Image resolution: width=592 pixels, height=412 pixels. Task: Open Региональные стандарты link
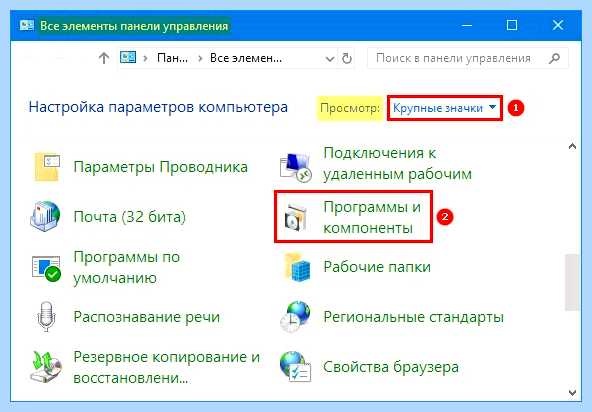click(413, 317)
